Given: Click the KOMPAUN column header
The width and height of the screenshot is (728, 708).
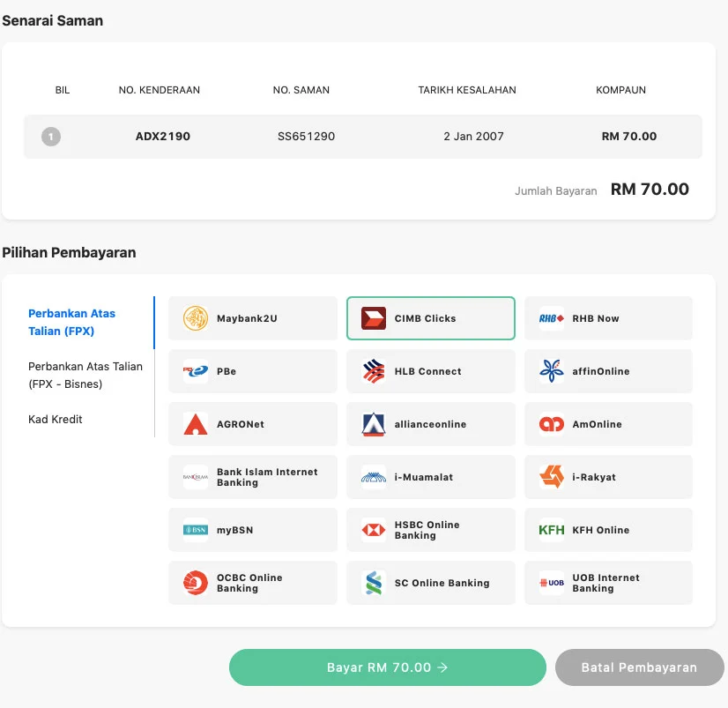Looking at the screenshot, I should (620, 90).
